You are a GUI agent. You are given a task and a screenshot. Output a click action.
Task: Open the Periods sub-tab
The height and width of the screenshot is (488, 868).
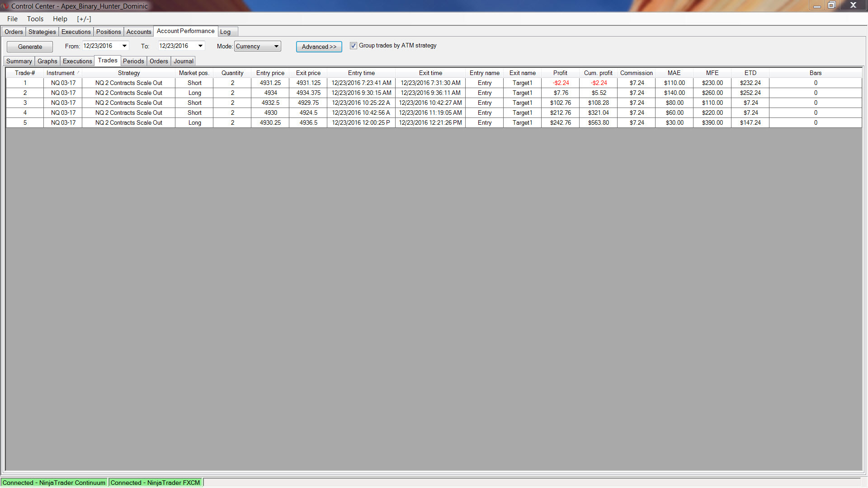click(x=133, y=61)
